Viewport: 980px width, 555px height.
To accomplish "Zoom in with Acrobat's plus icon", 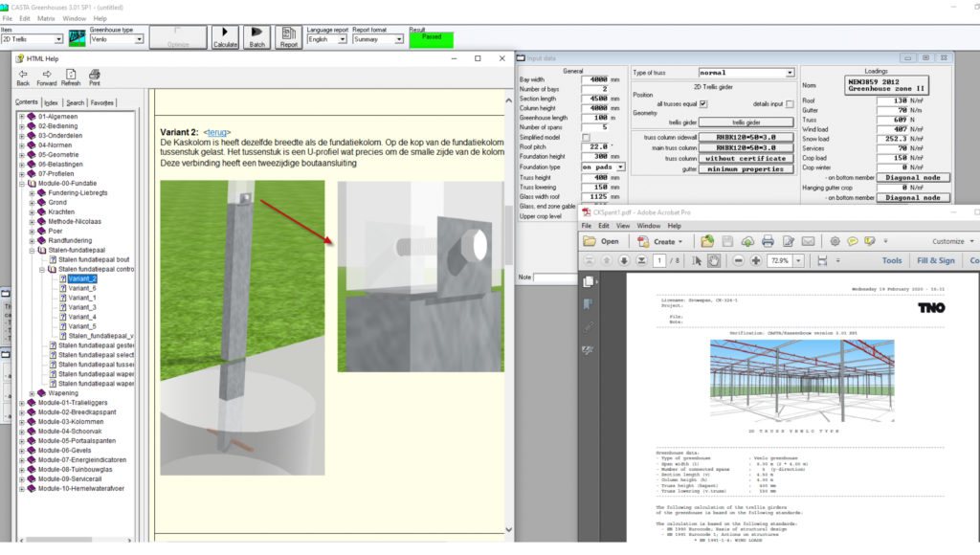I will pyautogui.click(x=756, y=260).
